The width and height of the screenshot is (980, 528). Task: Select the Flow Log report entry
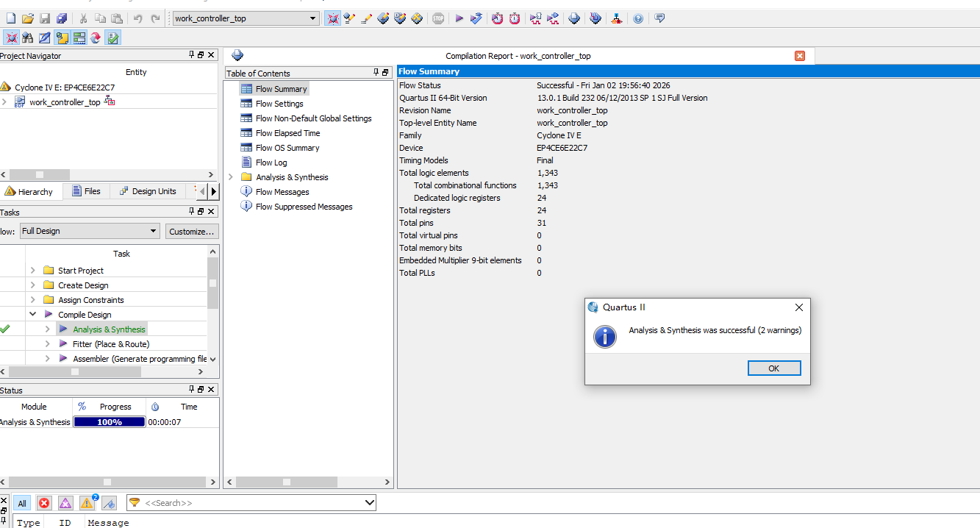click(271, 163)
